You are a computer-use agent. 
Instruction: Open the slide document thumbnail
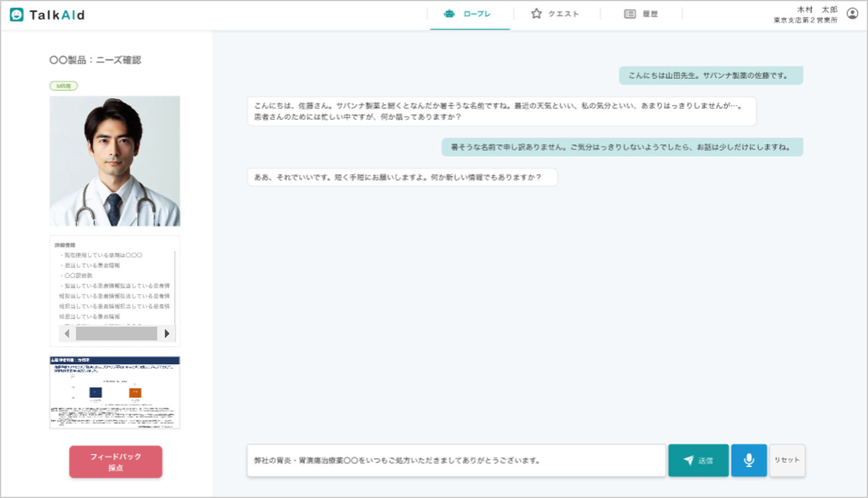click(x=114, y=392)
